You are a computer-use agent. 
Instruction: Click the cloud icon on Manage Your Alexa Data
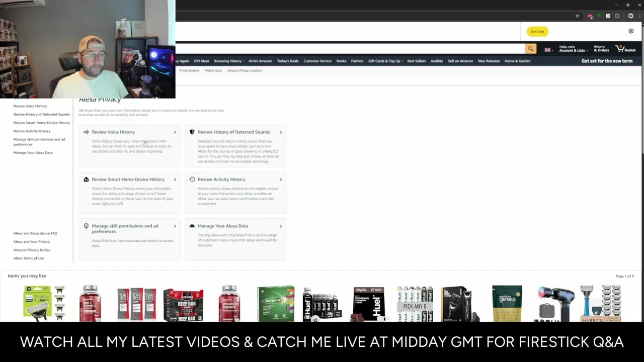[192, 226]
